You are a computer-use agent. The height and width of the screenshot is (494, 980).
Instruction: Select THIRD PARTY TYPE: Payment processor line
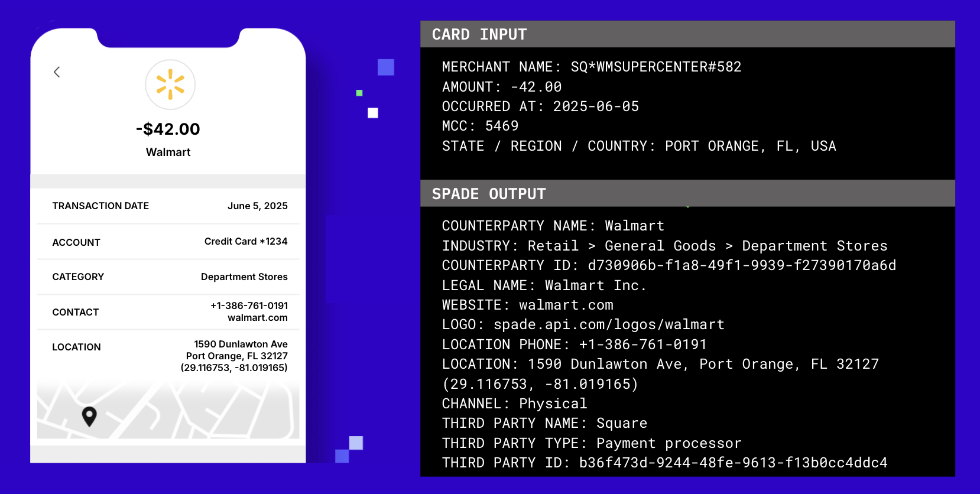(x=592, y=443)
